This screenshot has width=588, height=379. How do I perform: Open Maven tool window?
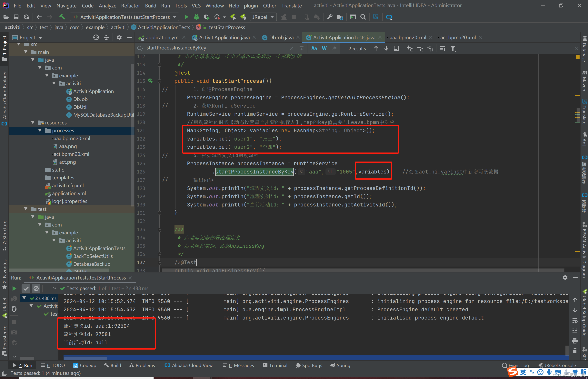(584, 81)
